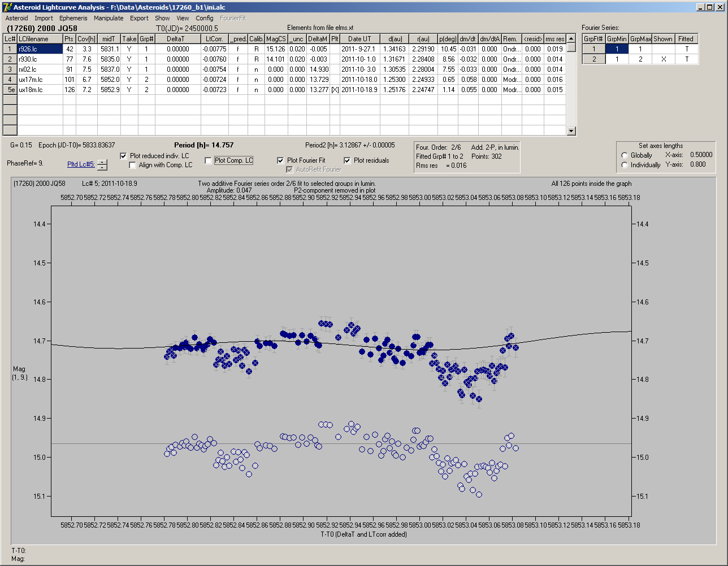Click the LtCorr. column header
The height and width of the screenshot is (566, 728).
click(215, 39)
